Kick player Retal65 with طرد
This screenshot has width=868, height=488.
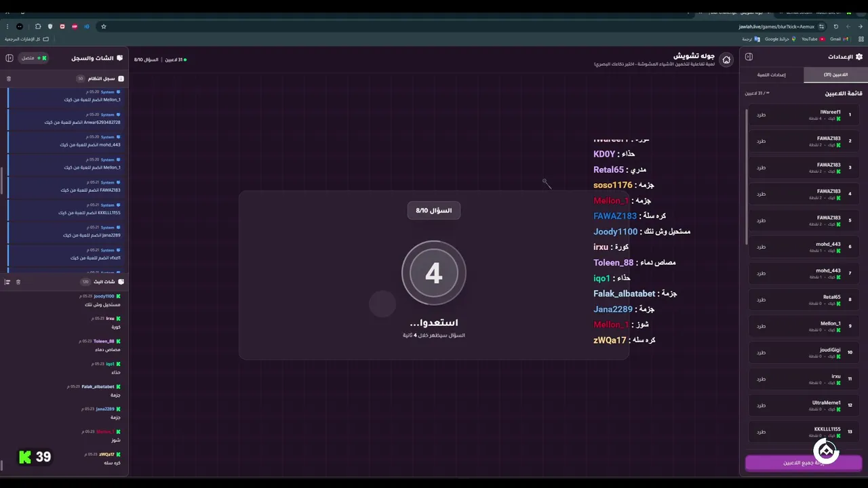(x=761, y=300)
